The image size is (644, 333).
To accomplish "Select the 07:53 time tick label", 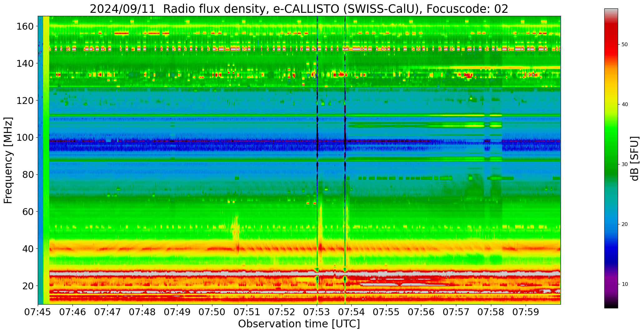I will tap(317, 312).
